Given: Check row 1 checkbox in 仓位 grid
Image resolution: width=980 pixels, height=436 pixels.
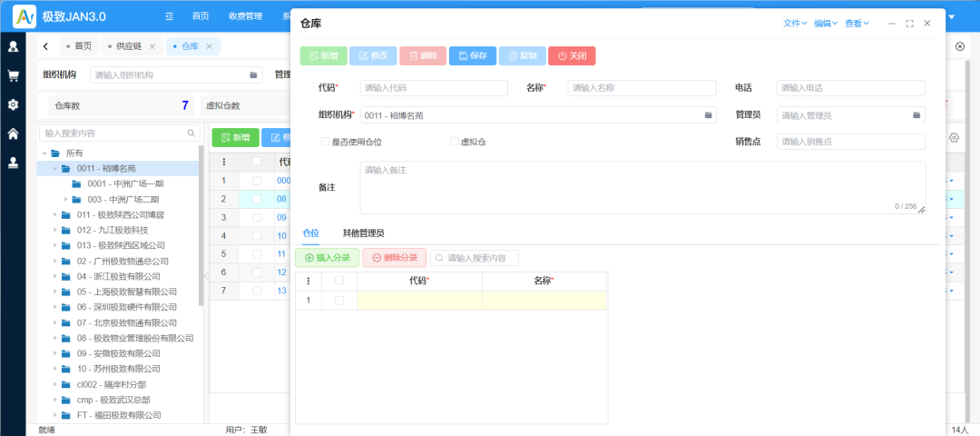Looking at the screenshot, I should 339,301.
